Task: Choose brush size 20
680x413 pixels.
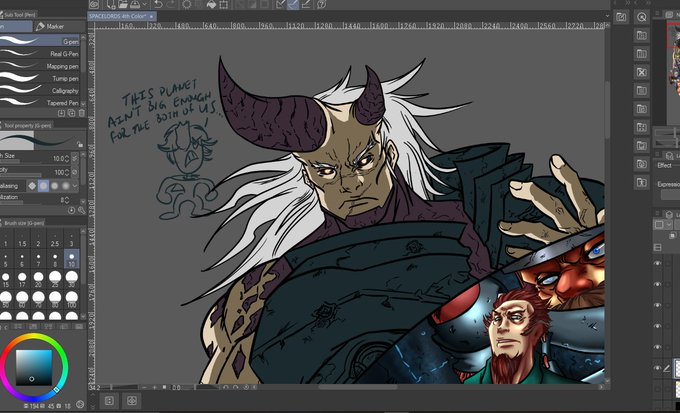Action: click(x=39, y=279)
